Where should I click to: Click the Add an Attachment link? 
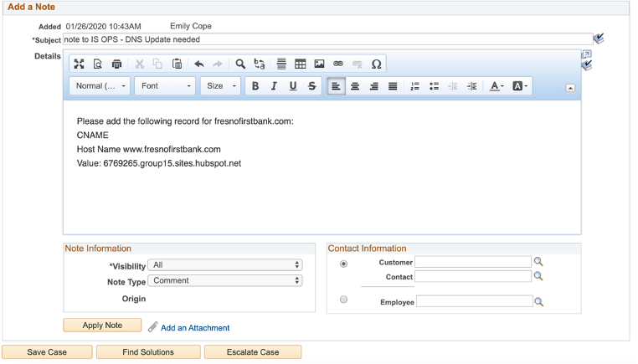[194, 328]
